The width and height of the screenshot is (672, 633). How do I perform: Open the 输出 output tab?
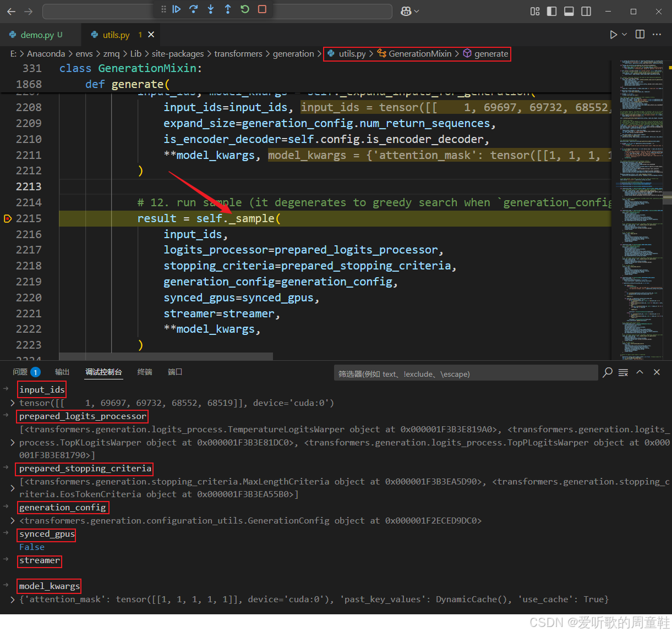pyautogui.click(x=62, y=372)
